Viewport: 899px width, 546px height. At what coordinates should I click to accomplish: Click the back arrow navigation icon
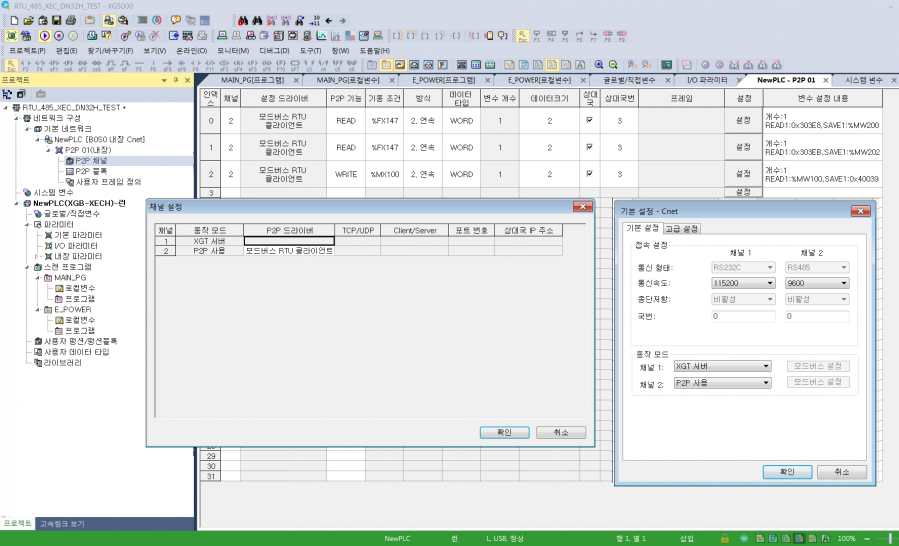pos(329,21)
